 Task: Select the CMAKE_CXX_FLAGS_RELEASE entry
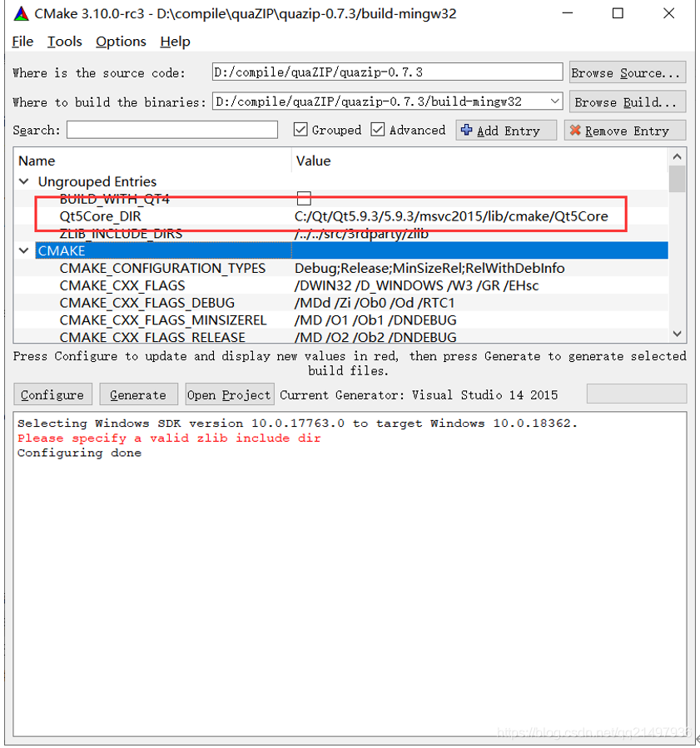(152, 337)
